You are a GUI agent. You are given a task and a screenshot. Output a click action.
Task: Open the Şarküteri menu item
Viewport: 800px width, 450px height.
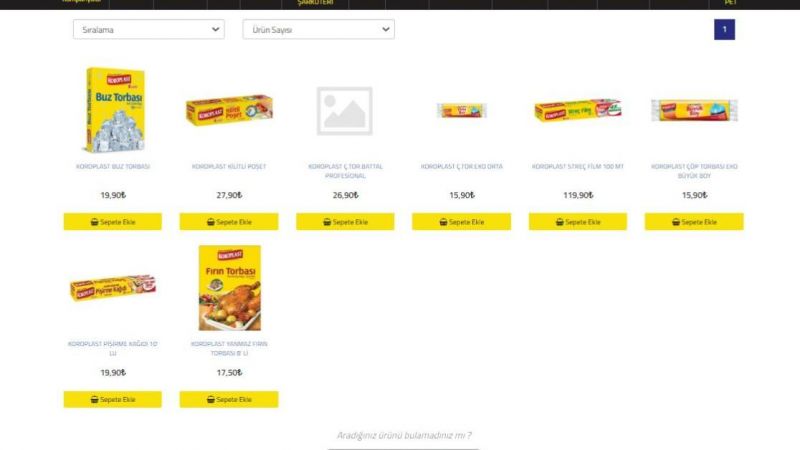315,3
